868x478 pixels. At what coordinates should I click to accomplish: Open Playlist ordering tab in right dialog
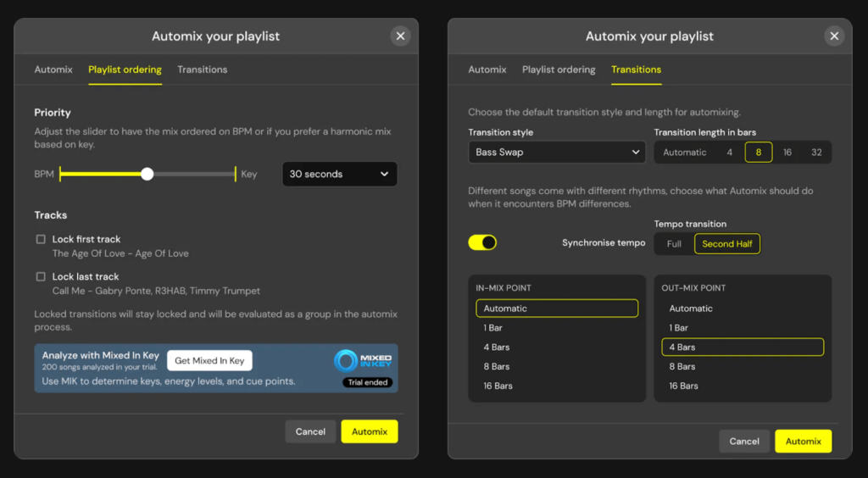tap(559, 69)
